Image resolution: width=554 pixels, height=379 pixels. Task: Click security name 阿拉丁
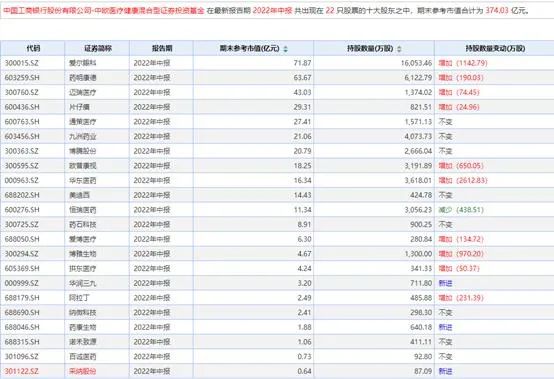coord(79,298)
